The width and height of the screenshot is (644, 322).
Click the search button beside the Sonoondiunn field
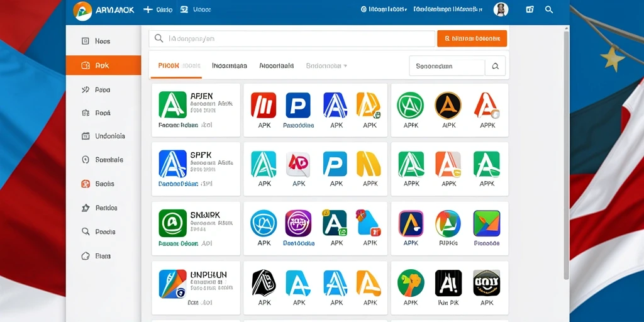(x=496, y=66)
